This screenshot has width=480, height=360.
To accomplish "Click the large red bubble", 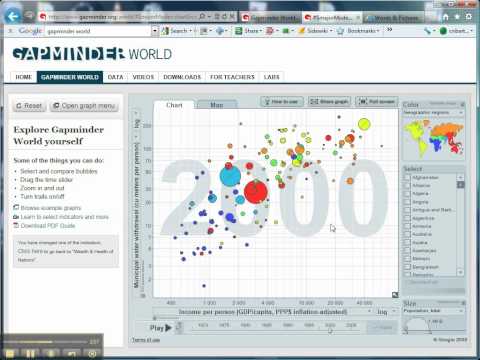I will [256, 192].
